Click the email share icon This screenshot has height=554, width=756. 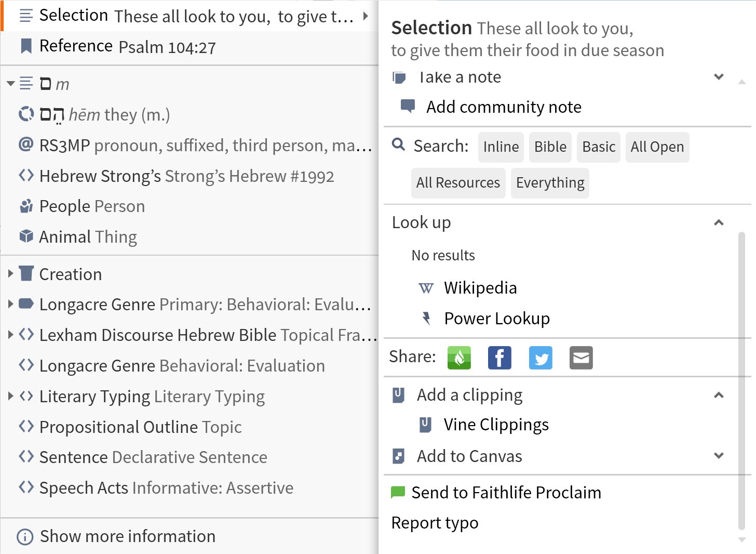[x=580, y=358]
